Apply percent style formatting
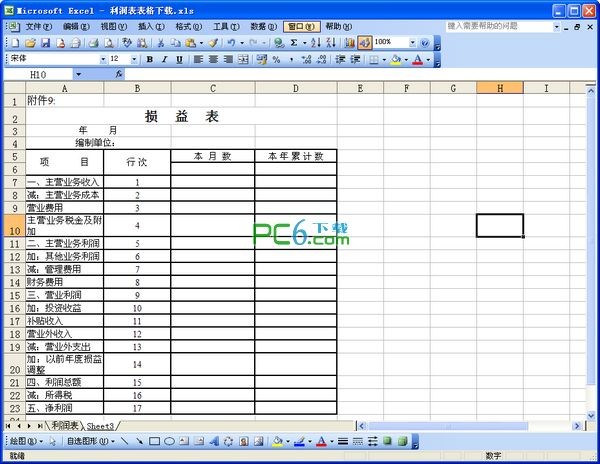Screen dimensions: 600x464 pos(276,60)
